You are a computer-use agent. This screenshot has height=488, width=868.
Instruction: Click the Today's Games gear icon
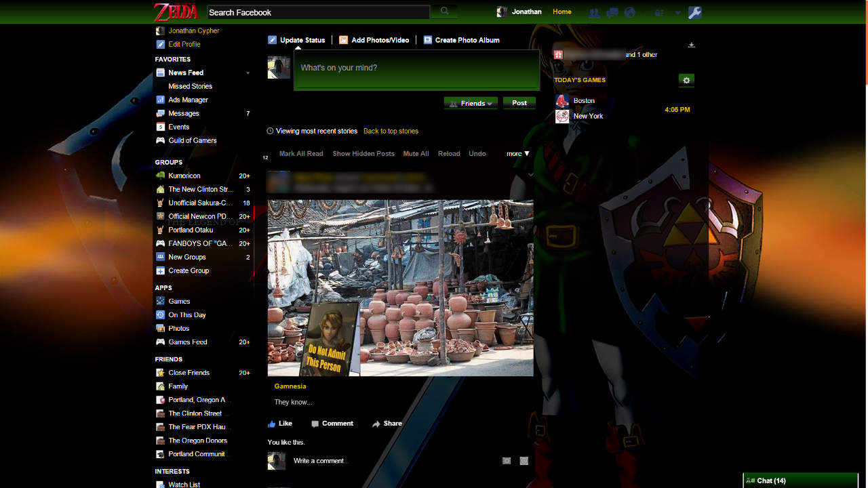(686, 81)
